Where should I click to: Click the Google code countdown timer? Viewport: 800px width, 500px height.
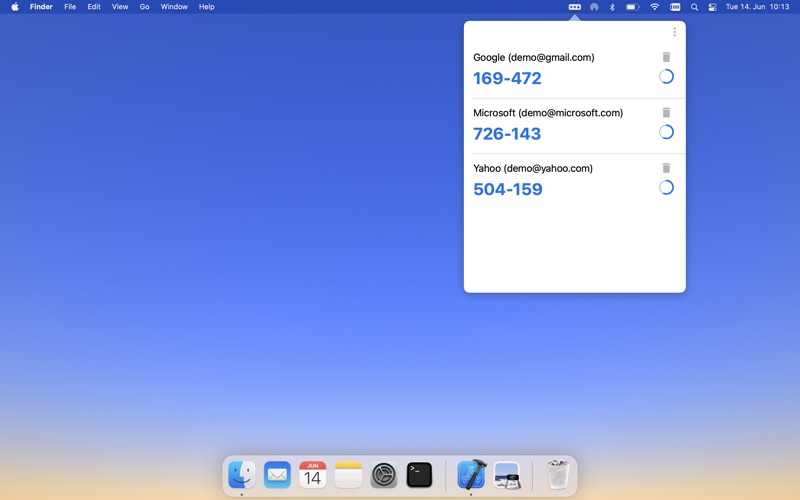coord(666,77)
